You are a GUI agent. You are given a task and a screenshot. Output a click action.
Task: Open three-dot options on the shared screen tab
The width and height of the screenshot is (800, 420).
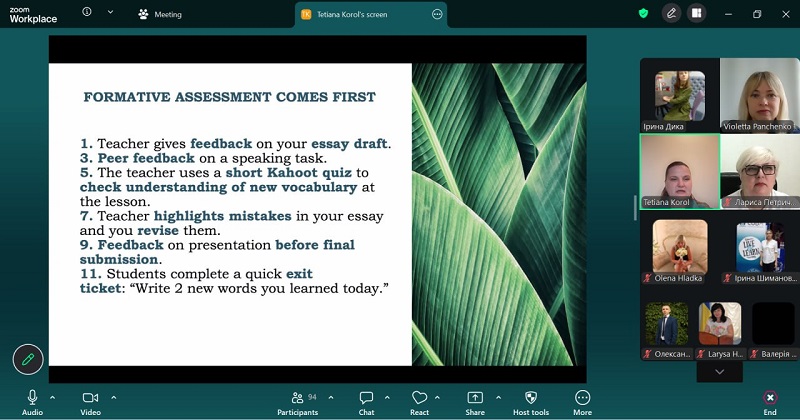(x=437, y=15)
